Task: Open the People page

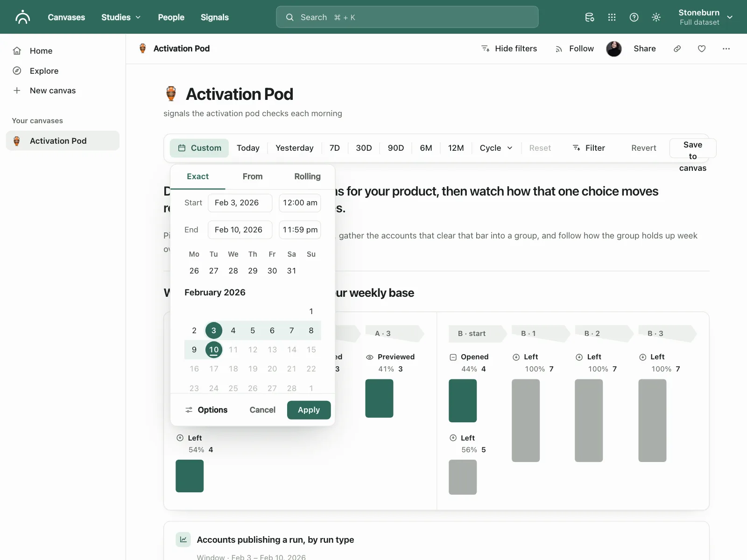Action: click(x=171, y=17)
